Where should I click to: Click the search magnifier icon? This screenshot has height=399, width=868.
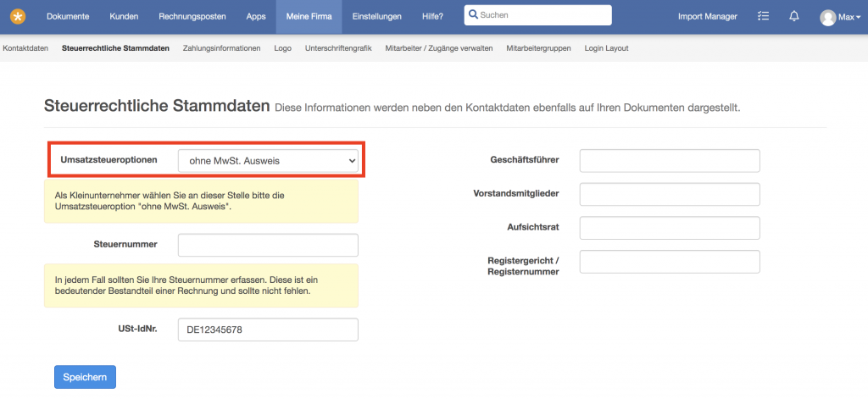tap(473, 15)
